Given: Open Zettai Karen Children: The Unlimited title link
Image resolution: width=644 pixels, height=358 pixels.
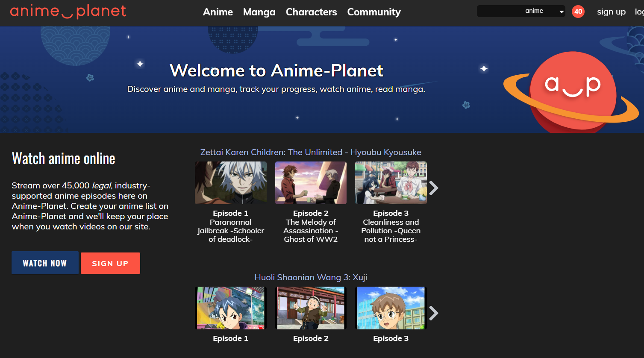Looking at the screenshot, I should (311, 152).
